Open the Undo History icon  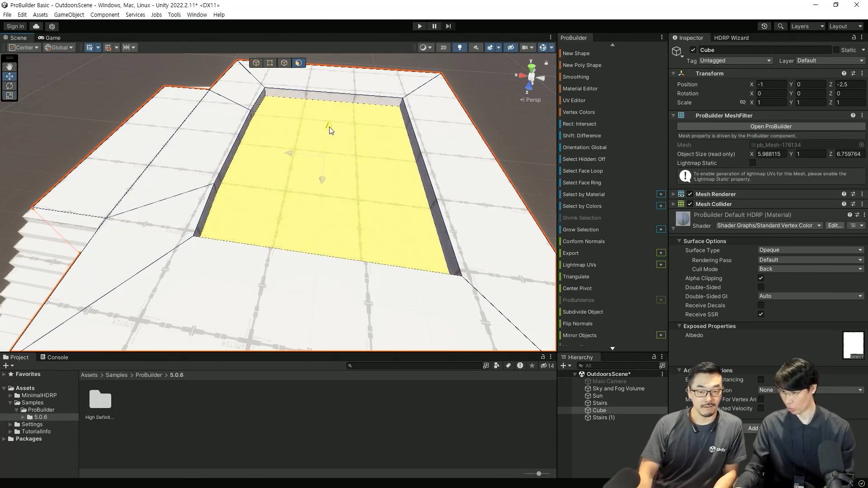click(764, 26)
